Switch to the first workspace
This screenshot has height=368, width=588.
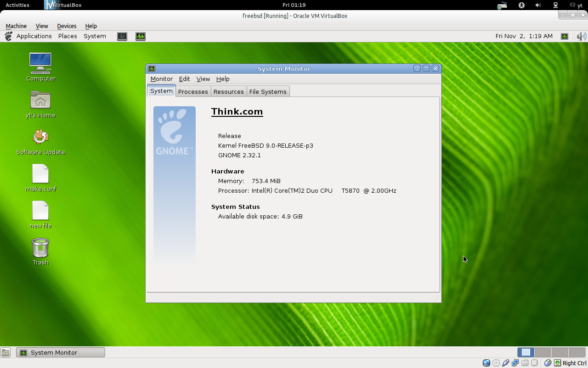tap(526, 352)
